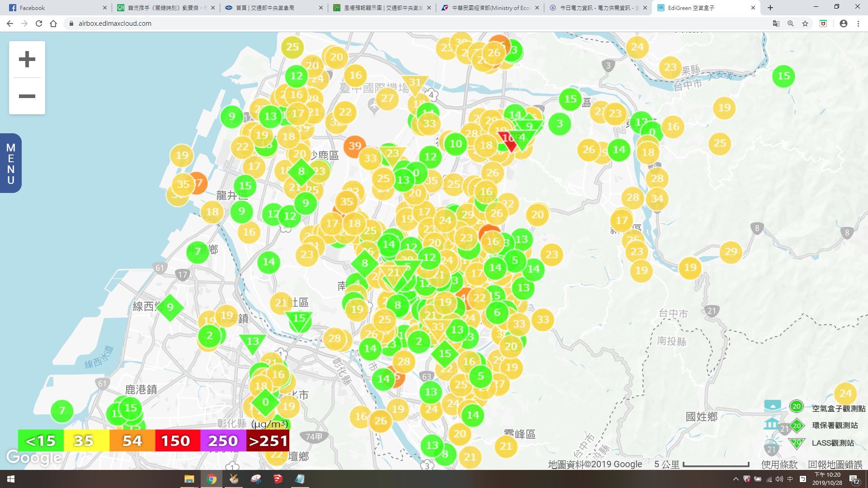This screenshot has height=488, width=868.
Task: Click the LASS觀測站 legend label
Action: pos(833,443)
